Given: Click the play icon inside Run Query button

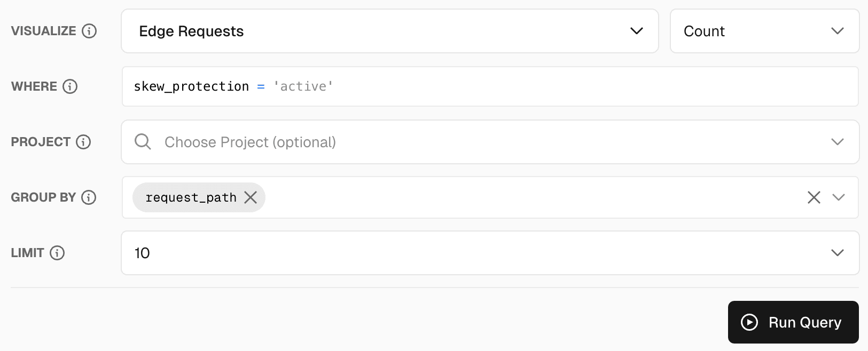Looking at the screenshot, I should coord(749,322).
